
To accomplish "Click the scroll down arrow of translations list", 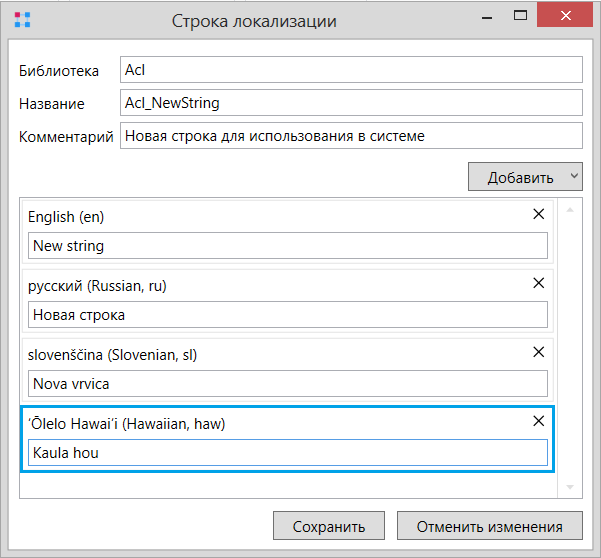I will pyautogui.click(x=570, y=487).
